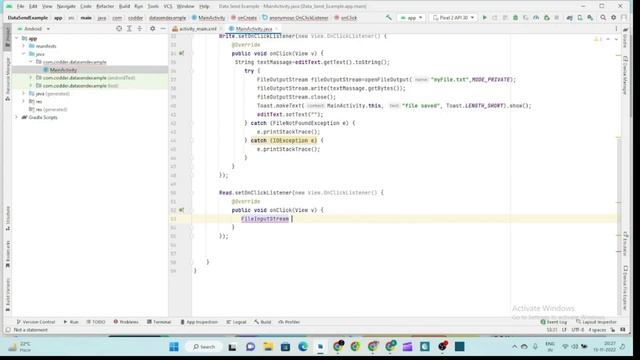
Task: Open the Device Manager toolbar icon
Action: pyautogui.click(x=580, y=18)
